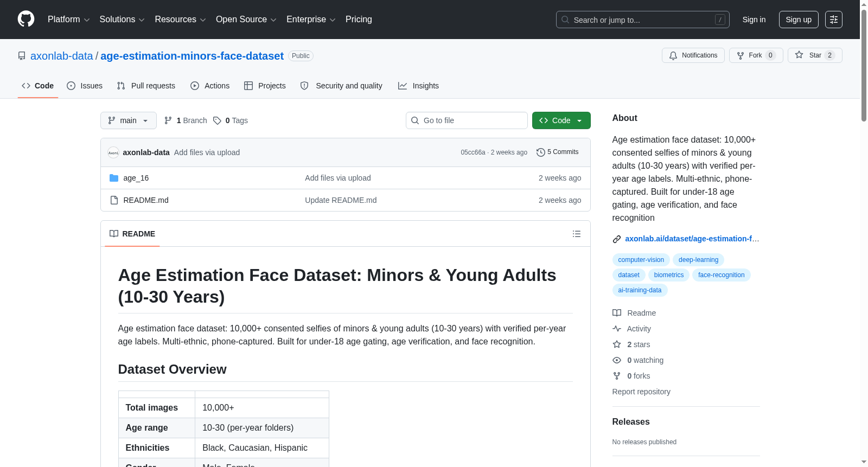View the 0 Tags list

(x=231, y=120)
